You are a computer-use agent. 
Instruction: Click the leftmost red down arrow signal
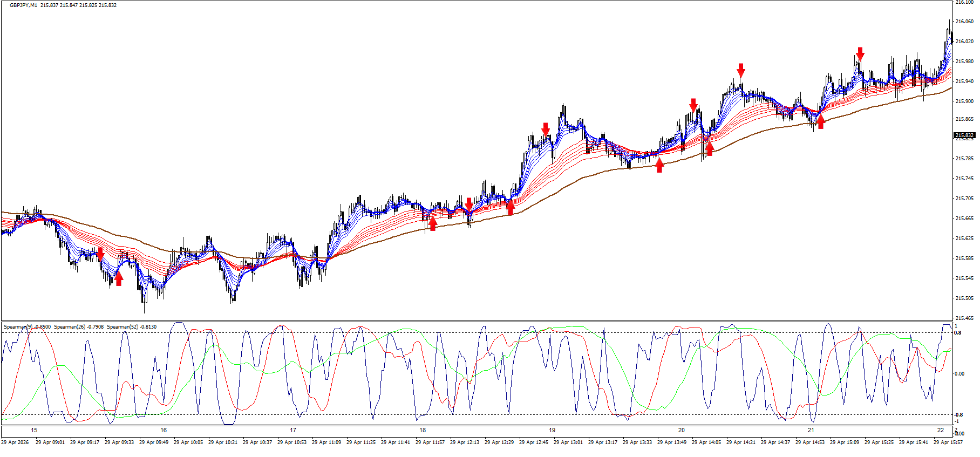(100, 254)
